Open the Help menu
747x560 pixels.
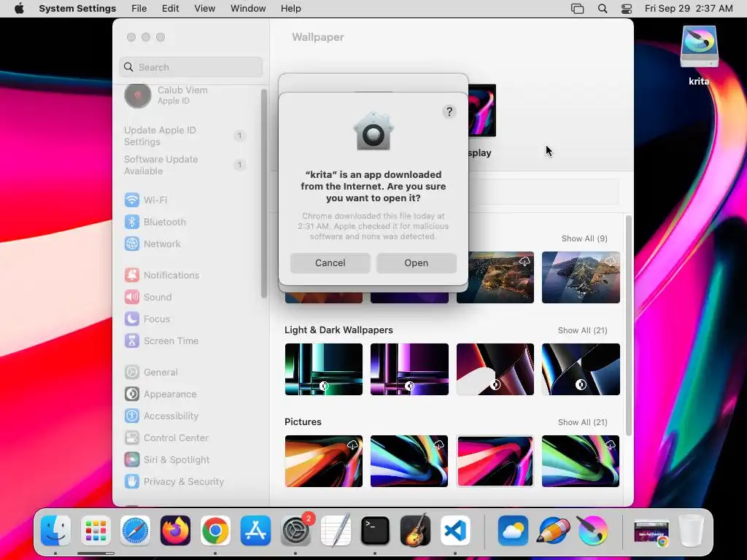tap(290, 9)
